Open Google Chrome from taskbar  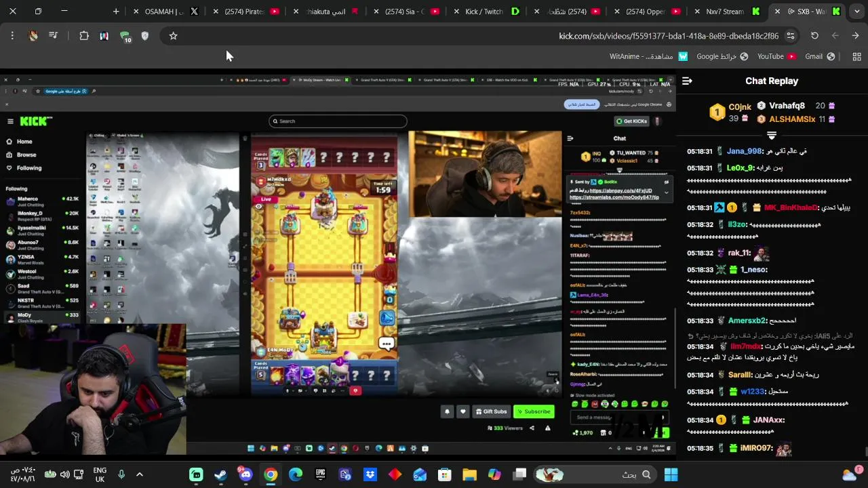coord(271,474)
